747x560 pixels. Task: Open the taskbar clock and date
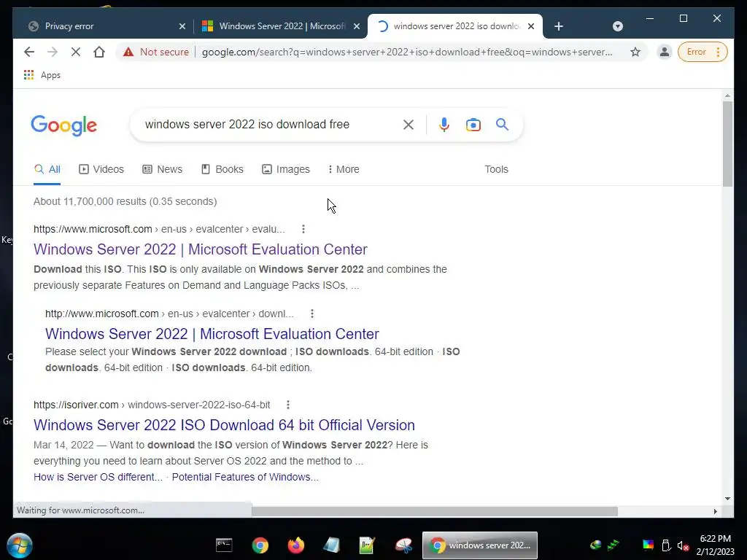(715, 545)
